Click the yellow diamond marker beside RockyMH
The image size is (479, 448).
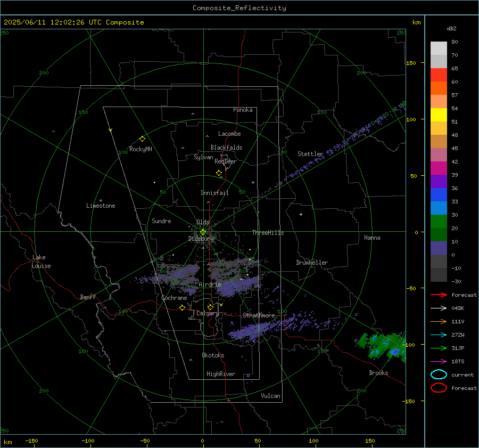coord(142,139)
